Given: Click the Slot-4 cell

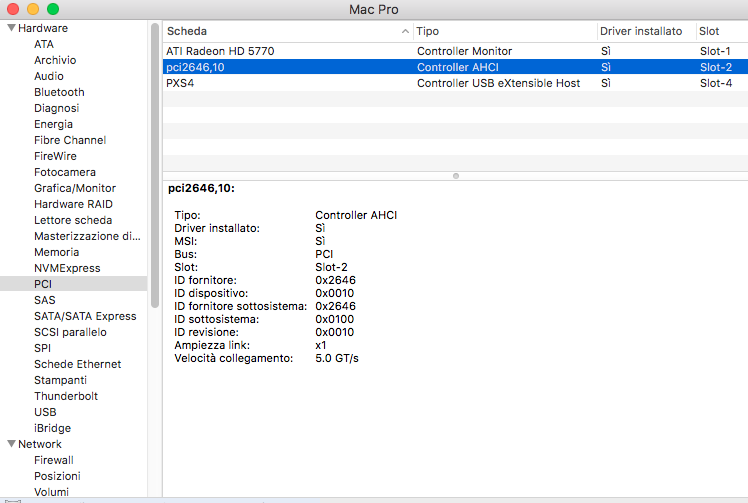Looking at the screenshot, I should tap(716, 83).
